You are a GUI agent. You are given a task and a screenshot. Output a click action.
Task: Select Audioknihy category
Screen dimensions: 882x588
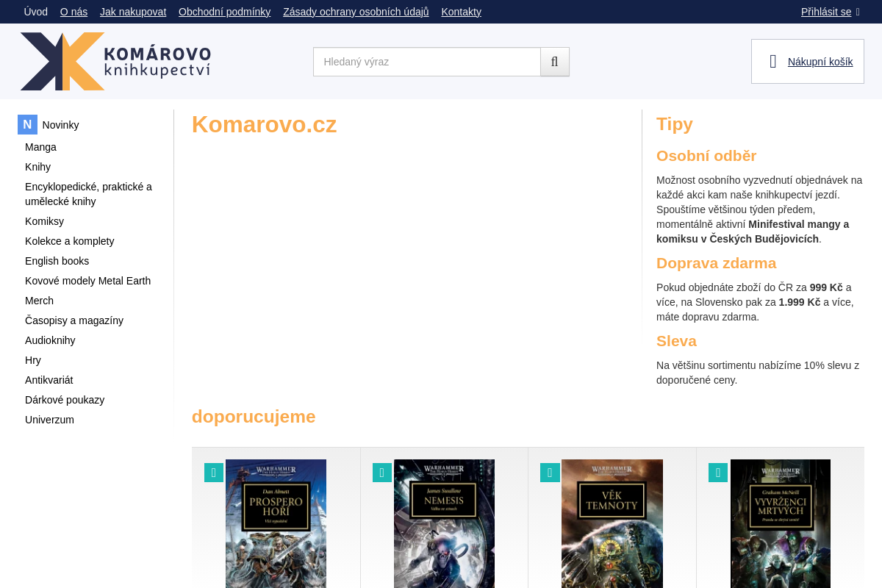(50, 340)
